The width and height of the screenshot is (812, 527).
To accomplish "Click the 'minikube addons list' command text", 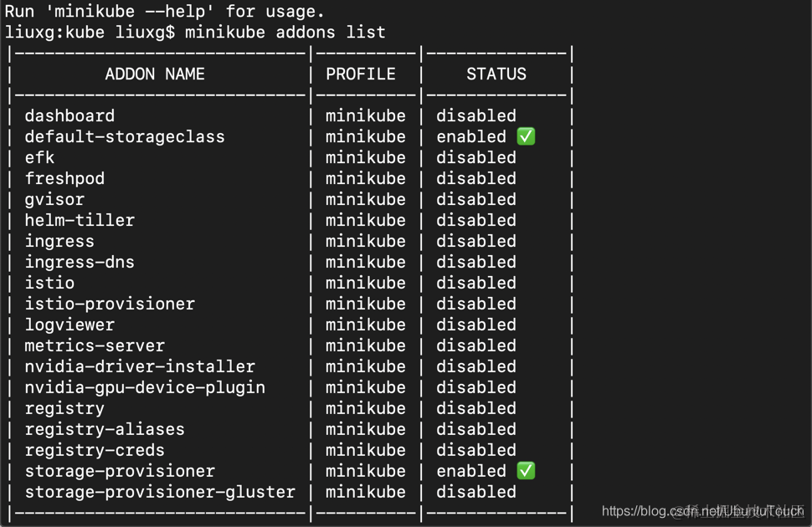I will point(285,32).
